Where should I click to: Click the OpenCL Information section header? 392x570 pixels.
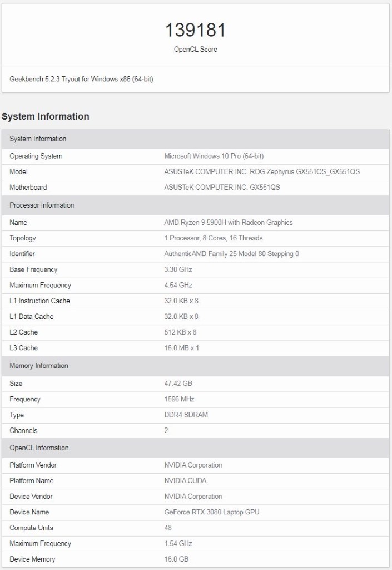click(x=39, y=448)
